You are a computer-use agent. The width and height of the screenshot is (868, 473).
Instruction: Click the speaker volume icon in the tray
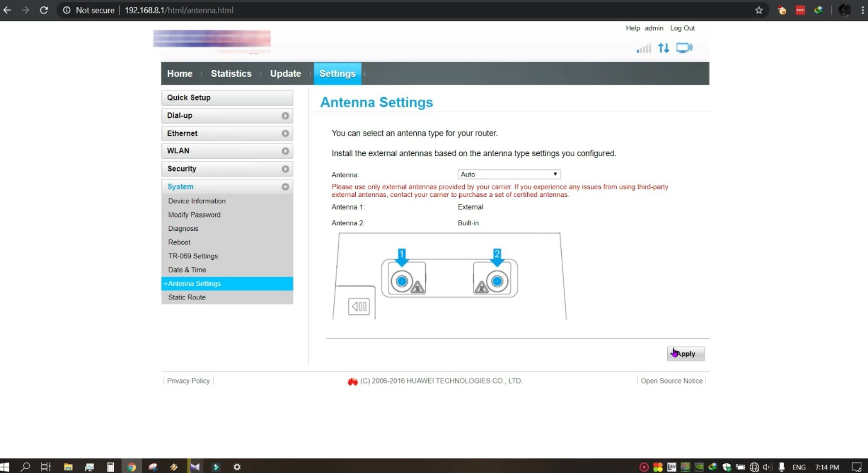tap(766, 467)
